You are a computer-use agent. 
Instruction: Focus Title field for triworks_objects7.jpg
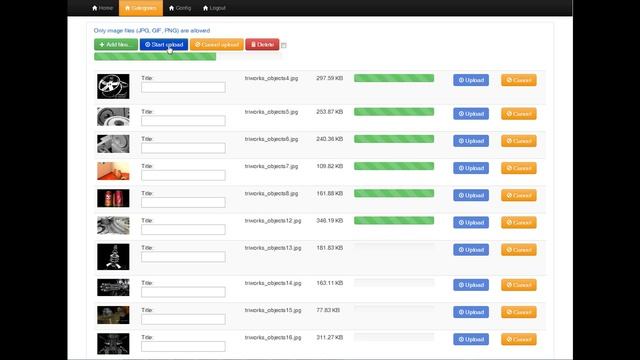pyautogui.click(x=183, y=175)
